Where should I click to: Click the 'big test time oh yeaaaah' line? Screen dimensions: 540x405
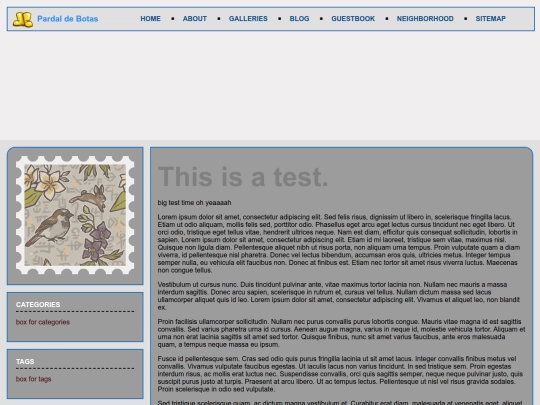point(194,202)
